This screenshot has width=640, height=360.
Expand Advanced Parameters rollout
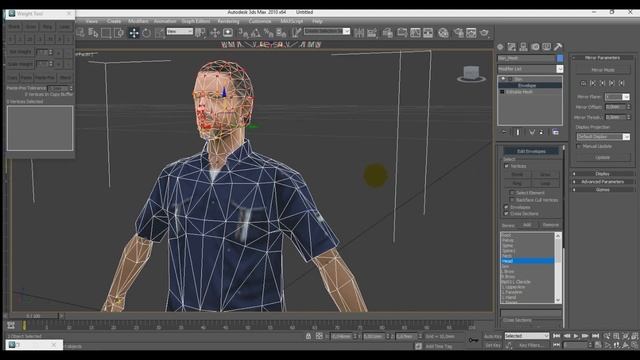pos(602,182)
